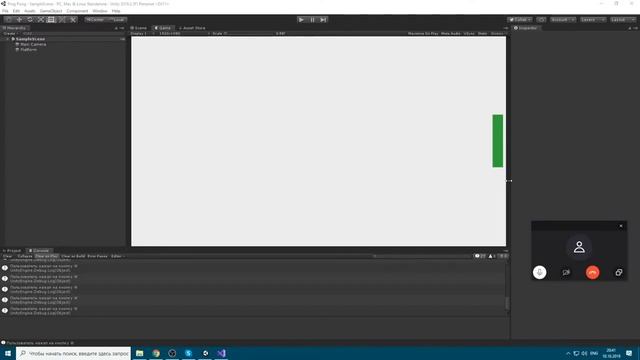The height and width of the screenshot is (360, 640).
Task: Open the Layout dropdown
Action: 623,20
